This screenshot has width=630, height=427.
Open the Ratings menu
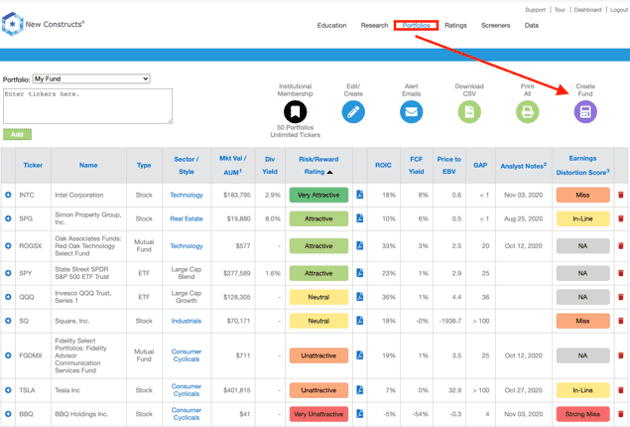pyautogui.click(x=456, y=25)
